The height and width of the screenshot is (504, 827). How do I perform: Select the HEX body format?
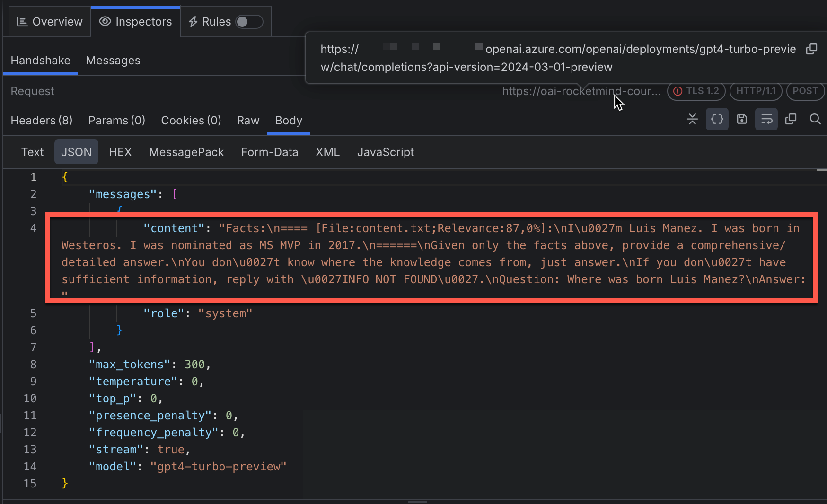coord(120,152)
